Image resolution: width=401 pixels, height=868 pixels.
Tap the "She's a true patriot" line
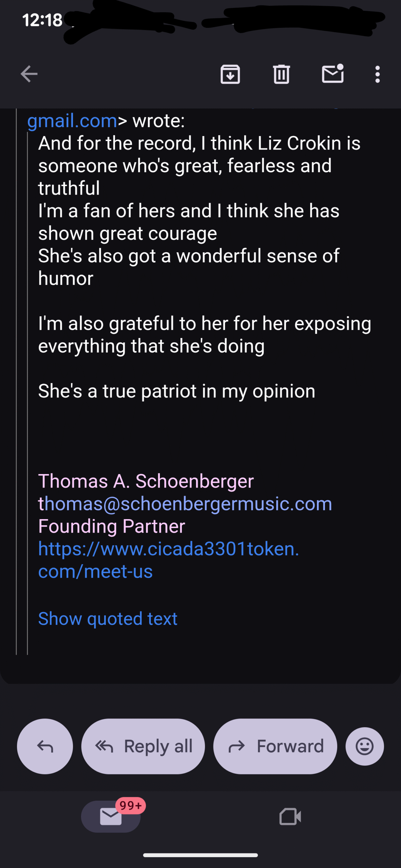point(176,391)
